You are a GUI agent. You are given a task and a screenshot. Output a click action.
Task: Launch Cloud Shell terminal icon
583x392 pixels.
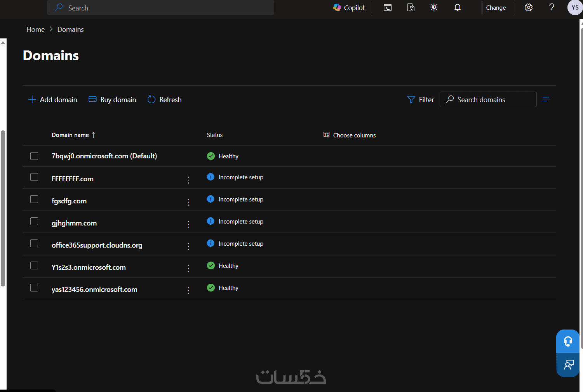[388, 8]
